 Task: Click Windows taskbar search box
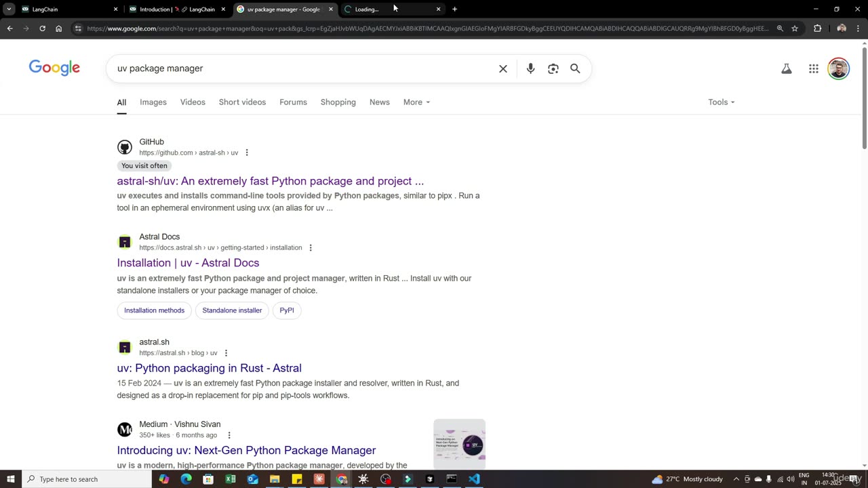tap(86, 479)
